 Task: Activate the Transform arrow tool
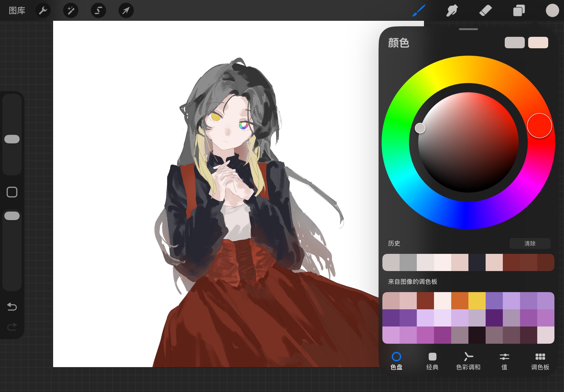point(126,11)
